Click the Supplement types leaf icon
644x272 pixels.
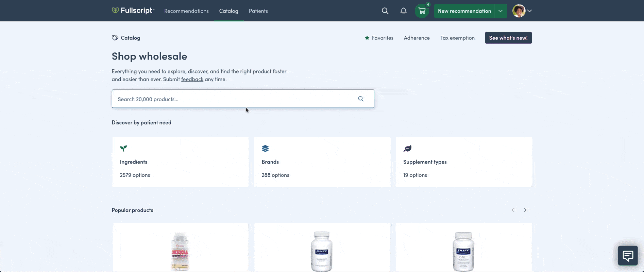(x=407, y=148)
